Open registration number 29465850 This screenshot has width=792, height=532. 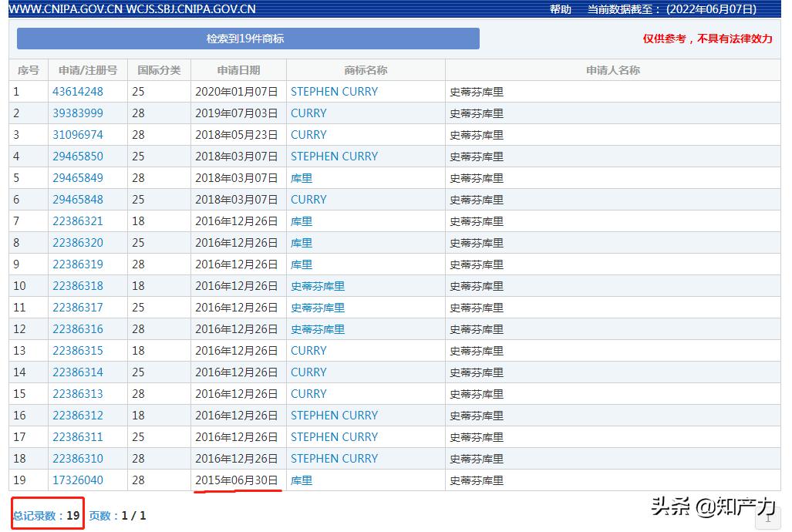[x=78, y=156]
